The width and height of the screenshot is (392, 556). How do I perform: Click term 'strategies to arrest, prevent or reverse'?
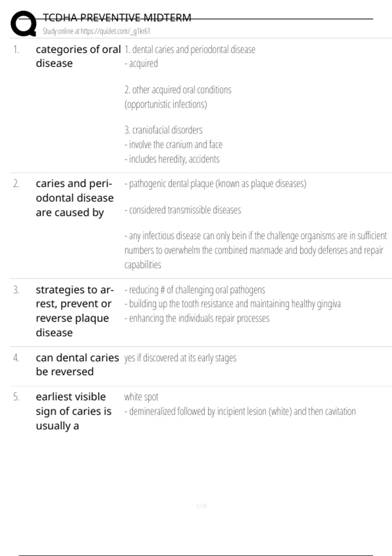[74, 311]
